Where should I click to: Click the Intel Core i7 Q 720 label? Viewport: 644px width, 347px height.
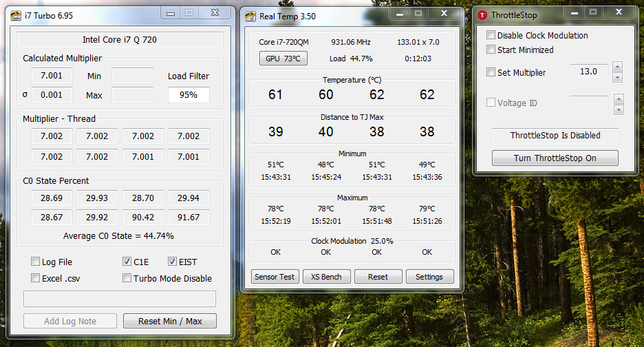(x=120, y=40)
